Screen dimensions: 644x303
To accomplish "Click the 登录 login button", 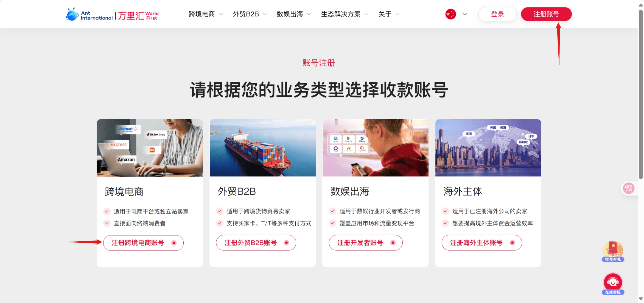I will pyautogui.click(x=497, y=14).
